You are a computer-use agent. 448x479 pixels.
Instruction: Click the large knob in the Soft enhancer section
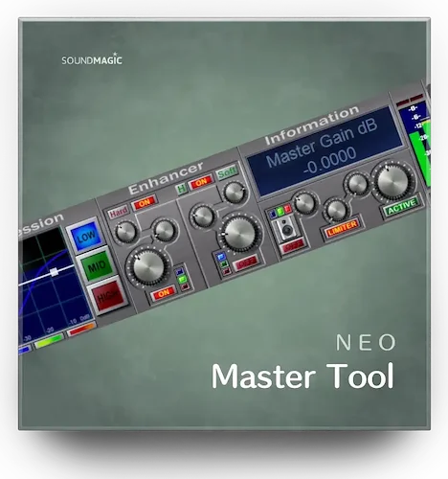(240, 234)
